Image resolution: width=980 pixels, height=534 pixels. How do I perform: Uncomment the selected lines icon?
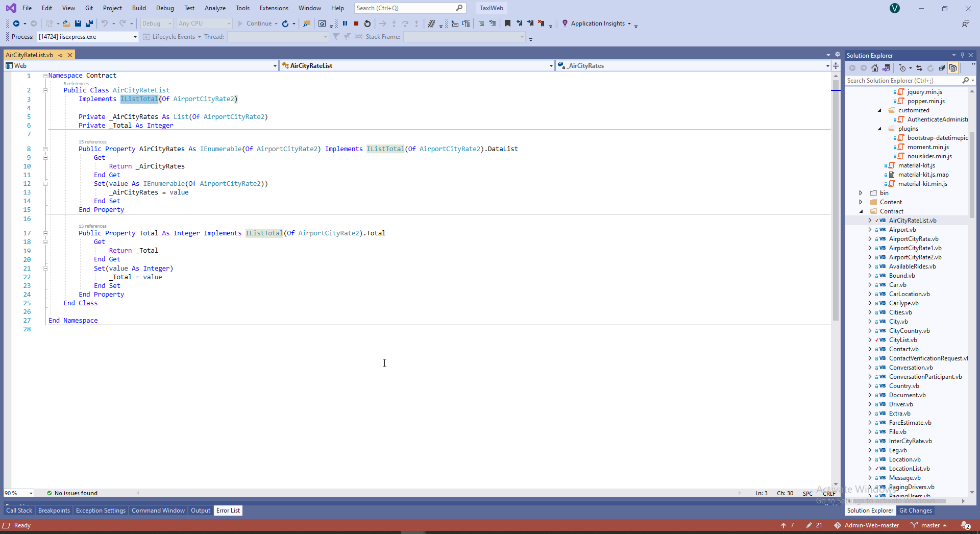493,23
